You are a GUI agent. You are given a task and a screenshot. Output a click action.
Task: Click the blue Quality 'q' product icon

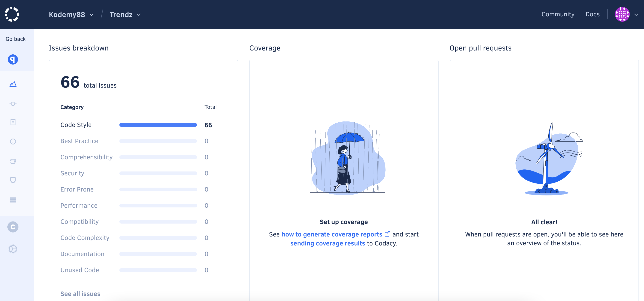13,59
